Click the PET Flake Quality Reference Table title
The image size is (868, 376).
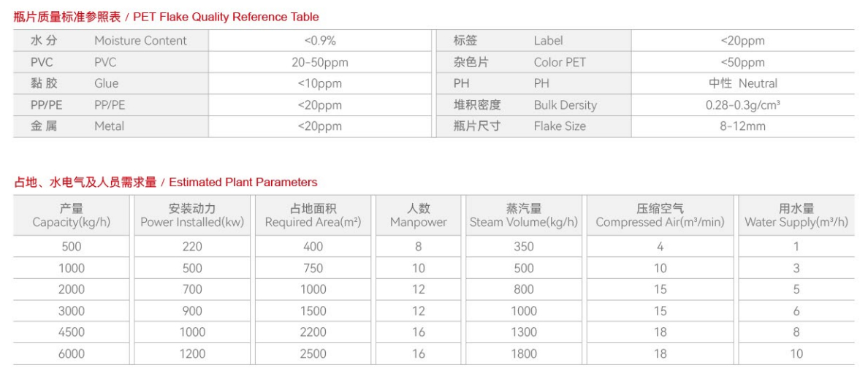pos(167,17)
